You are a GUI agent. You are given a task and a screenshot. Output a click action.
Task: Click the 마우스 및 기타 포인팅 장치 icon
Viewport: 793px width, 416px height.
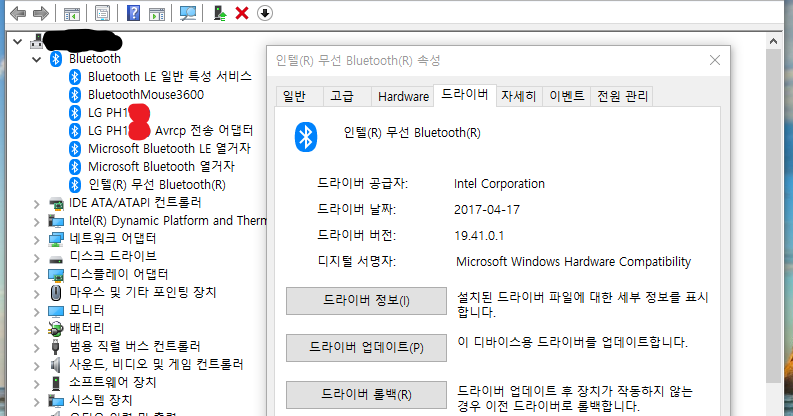(56, 293)
